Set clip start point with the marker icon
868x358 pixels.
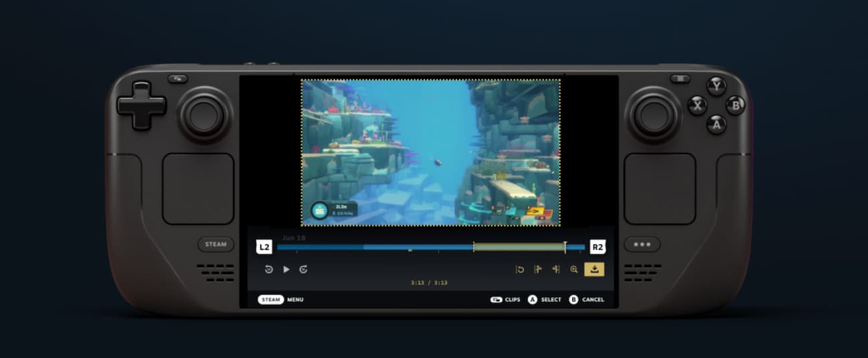click(537, 269)
